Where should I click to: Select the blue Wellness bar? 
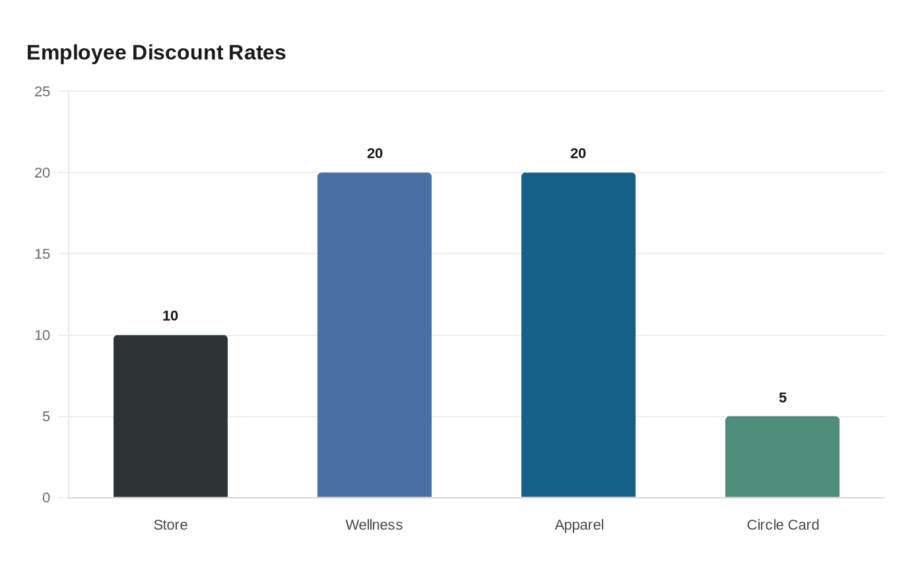(x=374, y=335)
